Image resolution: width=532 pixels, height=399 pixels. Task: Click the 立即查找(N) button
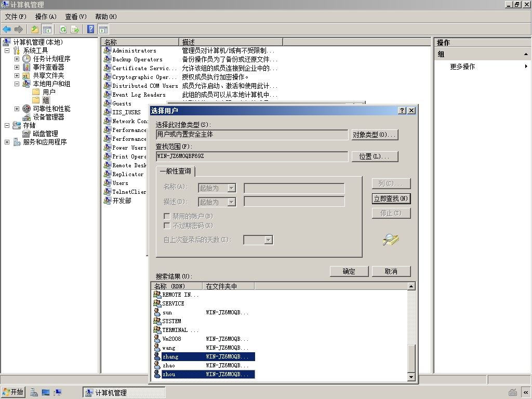pos(391,198)
